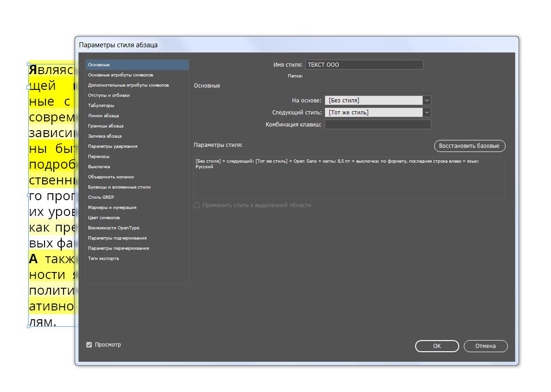Click the Параметры стиля абзаца title bar
Viewport: 551px width, 392px height.
coord(296,45)
